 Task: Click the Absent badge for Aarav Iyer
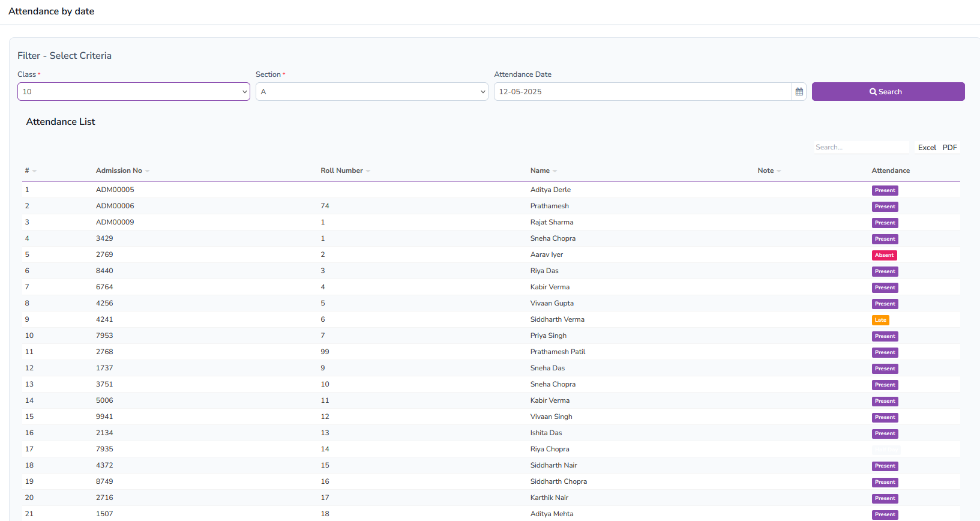pos(884,255)
